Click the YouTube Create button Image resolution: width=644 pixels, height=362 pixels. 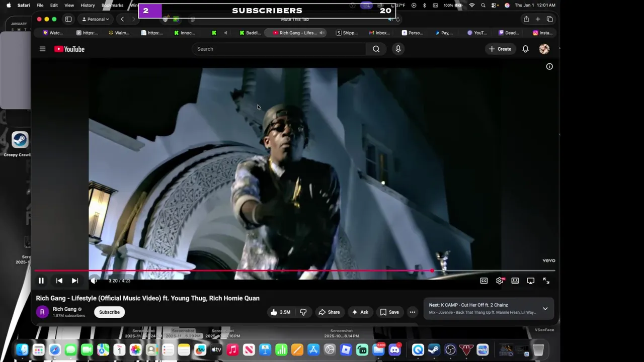(x=500, y=49)
